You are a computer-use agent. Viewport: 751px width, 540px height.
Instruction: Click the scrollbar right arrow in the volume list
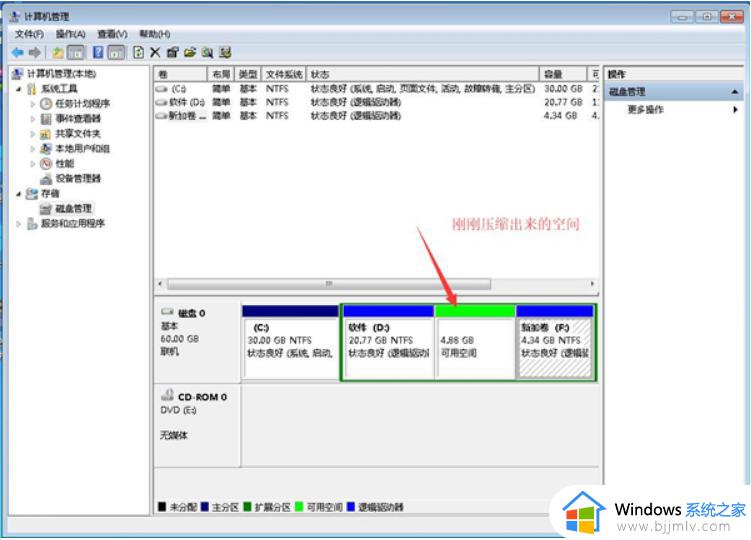click(592, 284)
